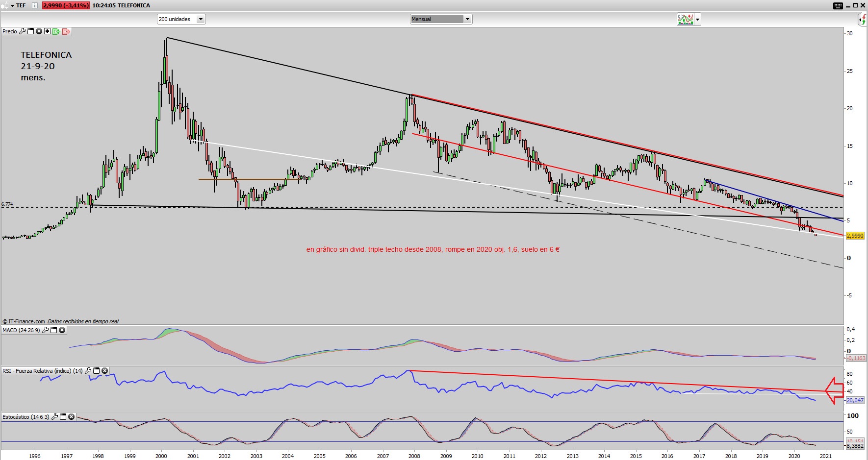Image resolution: width=868 pixels, height=460 pixels.
Task: Click the green export arrow in Precio panel
Action: point(56,31)
